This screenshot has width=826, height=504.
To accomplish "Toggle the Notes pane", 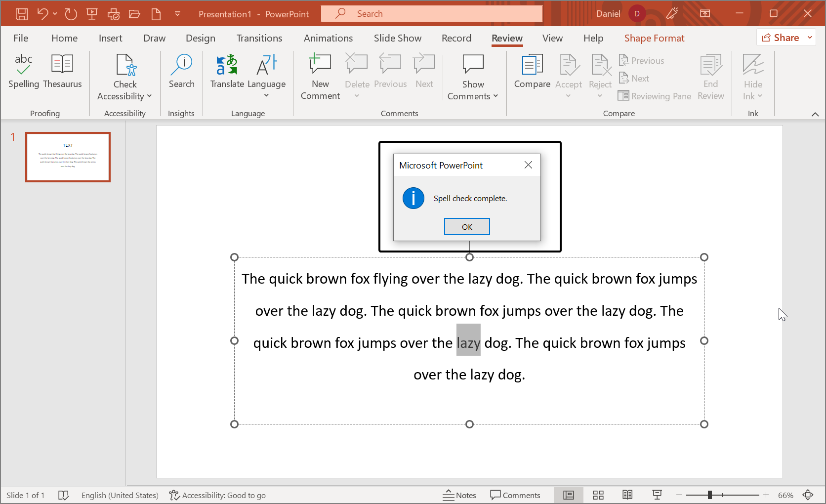I will [459, 495].
